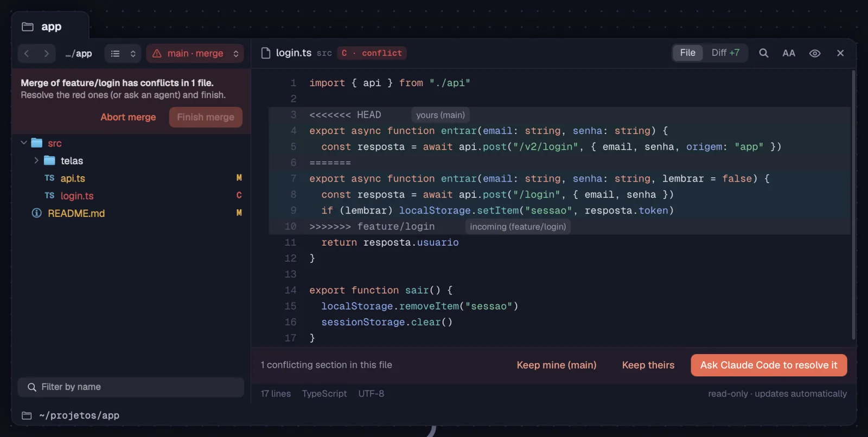Click the yours (main) label

(440, 115)
